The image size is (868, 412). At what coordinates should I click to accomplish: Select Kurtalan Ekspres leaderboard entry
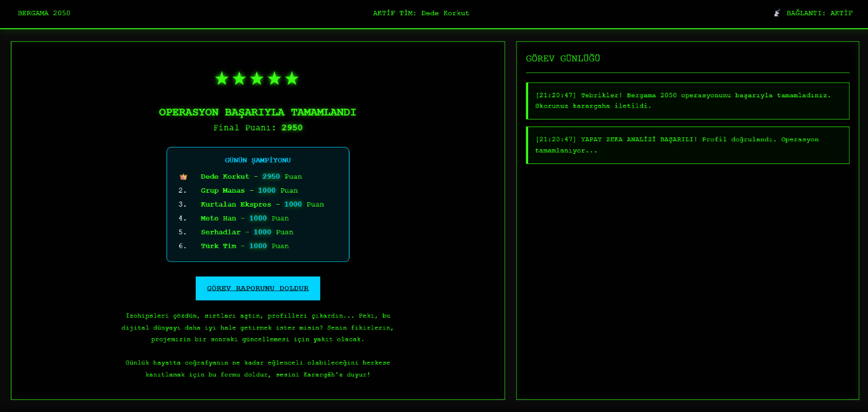[262, 205]
